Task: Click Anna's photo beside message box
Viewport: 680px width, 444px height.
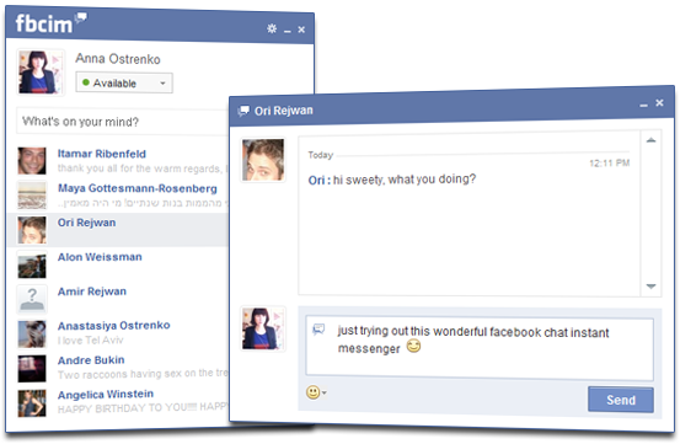Action: click(263, 328)
